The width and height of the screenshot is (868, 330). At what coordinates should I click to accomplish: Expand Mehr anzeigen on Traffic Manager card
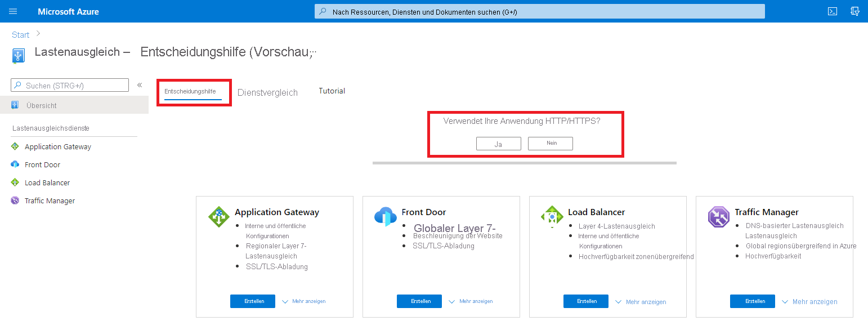809,302
